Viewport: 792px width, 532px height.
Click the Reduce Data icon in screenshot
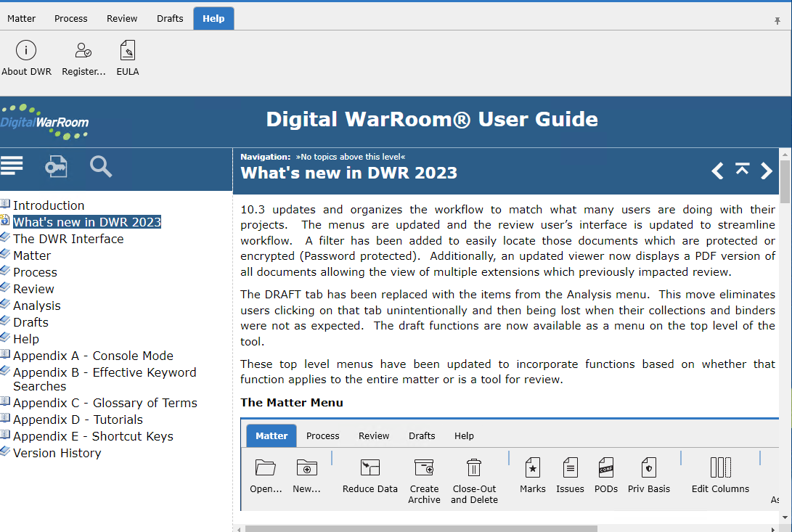tap(370, 467)
